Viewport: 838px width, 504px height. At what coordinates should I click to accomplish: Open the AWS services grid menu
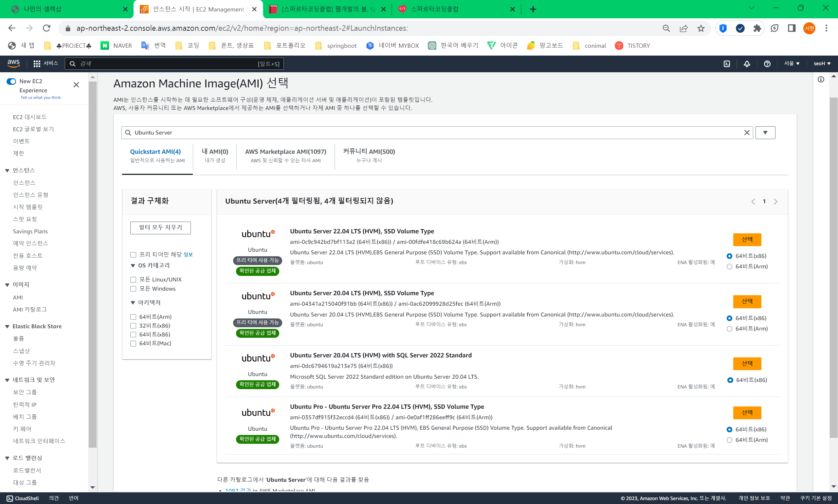37,63
